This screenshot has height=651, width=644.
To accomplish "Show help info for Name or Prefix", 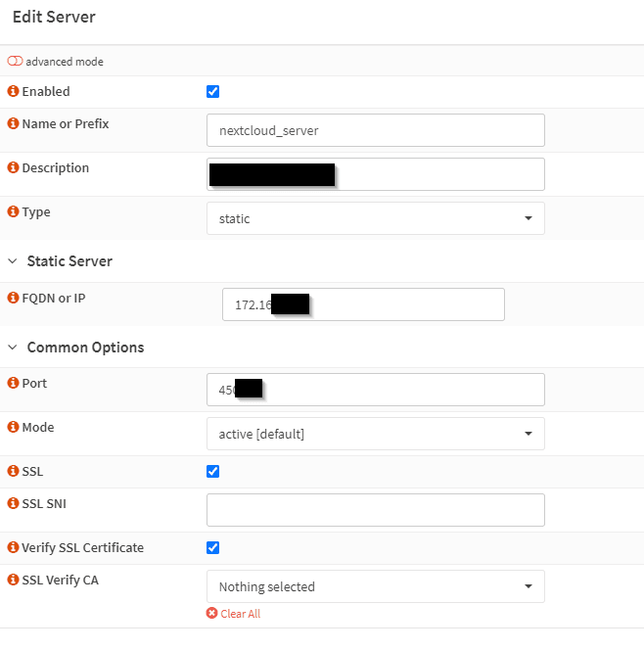I will pos(14,123).
